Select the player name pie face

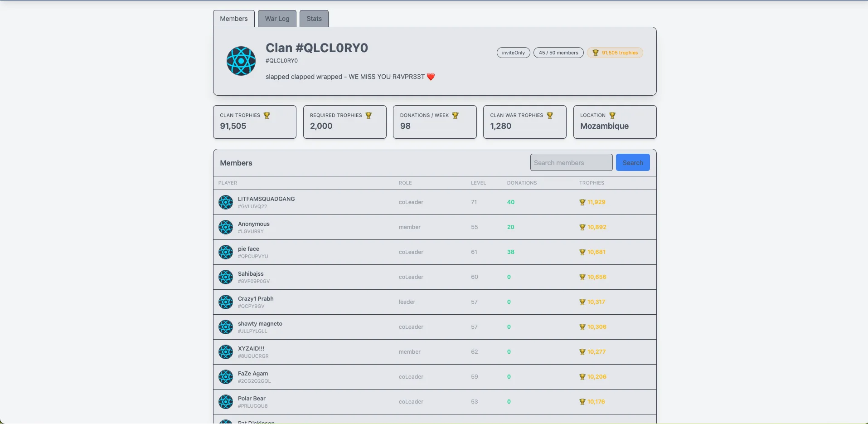click(248, 249)
